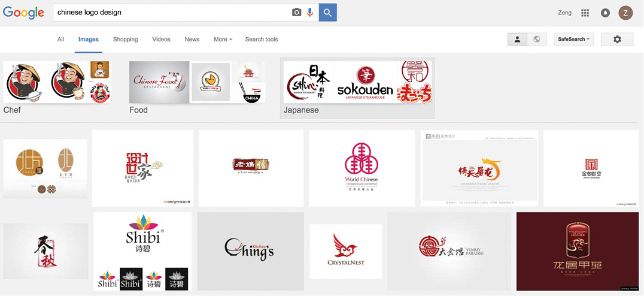Click the microphone voice search icon
644x296 pixels.
point(309,13)
